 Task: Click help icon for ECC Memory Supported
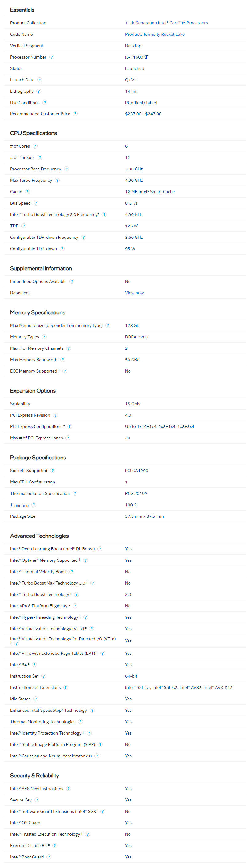tap(65, 371)
